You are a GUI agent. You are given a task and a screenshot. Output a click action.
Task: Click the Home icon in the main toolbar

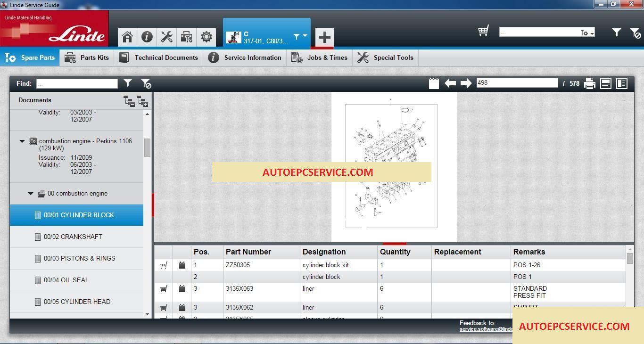tap(127, 37)
